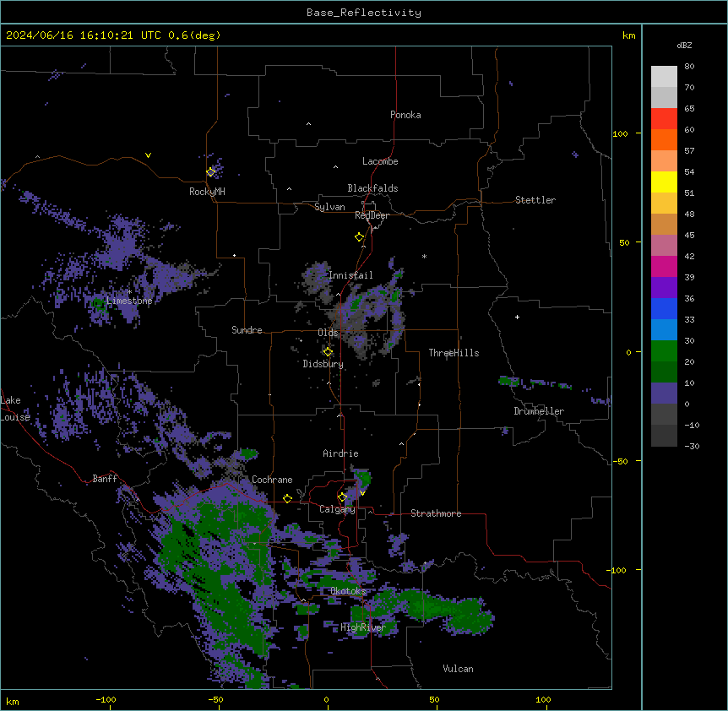Screen dimensions: 728x711
Task: Select the slate purple 0-10 dBZ legend swatch
Action: [664, 393]
